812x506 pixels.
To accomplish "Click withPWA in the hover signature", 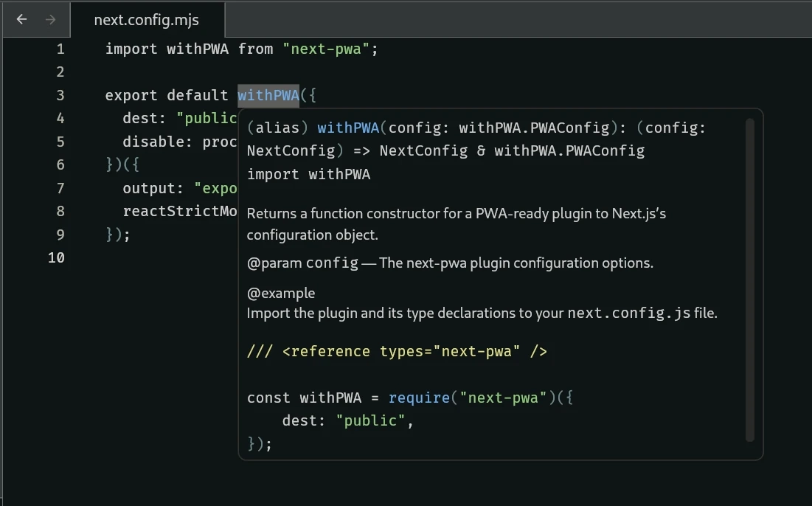I will (347, 128).
